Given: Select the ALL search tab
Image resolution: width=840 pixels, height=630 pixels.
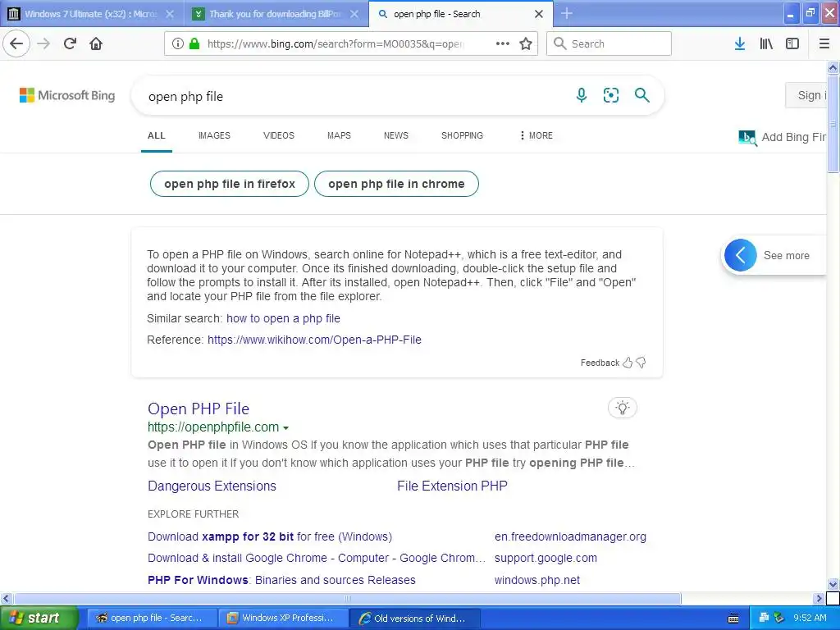Looking at the screenshot, I should click(x=157, y=135).
